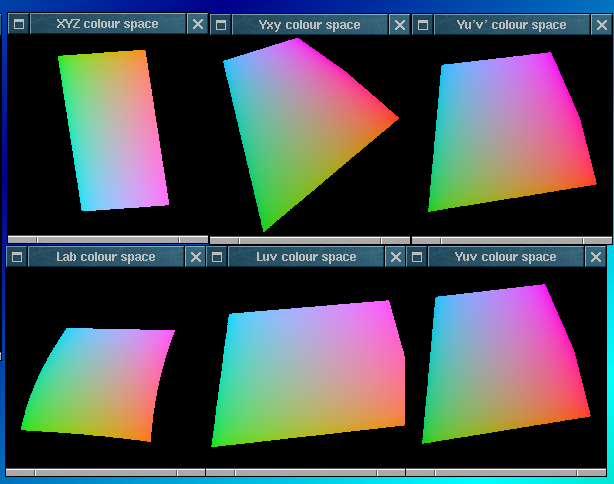Image resolution: width=614 pixels, height=484 pixels.
Task: Open window menu of Yxy colour space
Action: tap(221, 25)
